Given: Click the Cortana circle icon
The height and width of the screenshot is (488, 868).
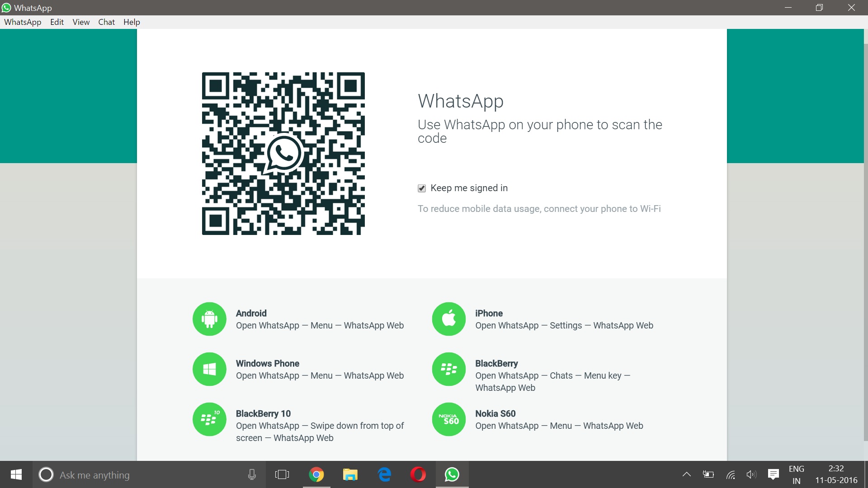Looking at the screenshot, I should click(x=46, y=474).
